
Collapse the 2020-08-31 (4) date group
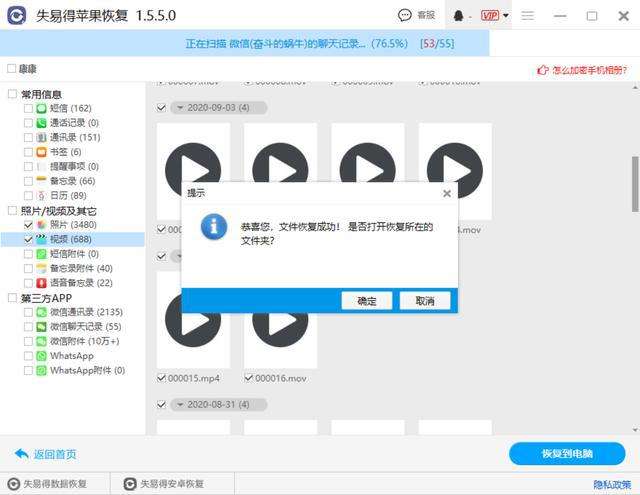pos(180,404)
